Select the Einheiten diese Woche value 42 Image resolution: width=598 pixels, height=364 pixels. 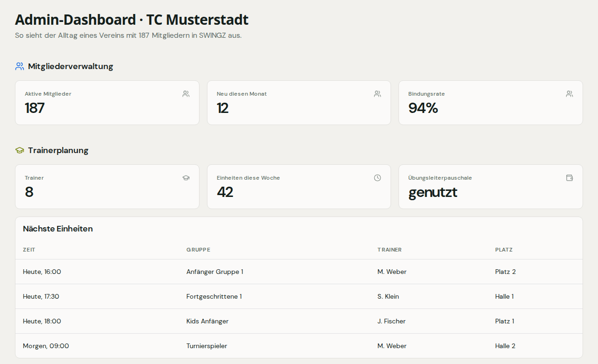click(225, 192)
